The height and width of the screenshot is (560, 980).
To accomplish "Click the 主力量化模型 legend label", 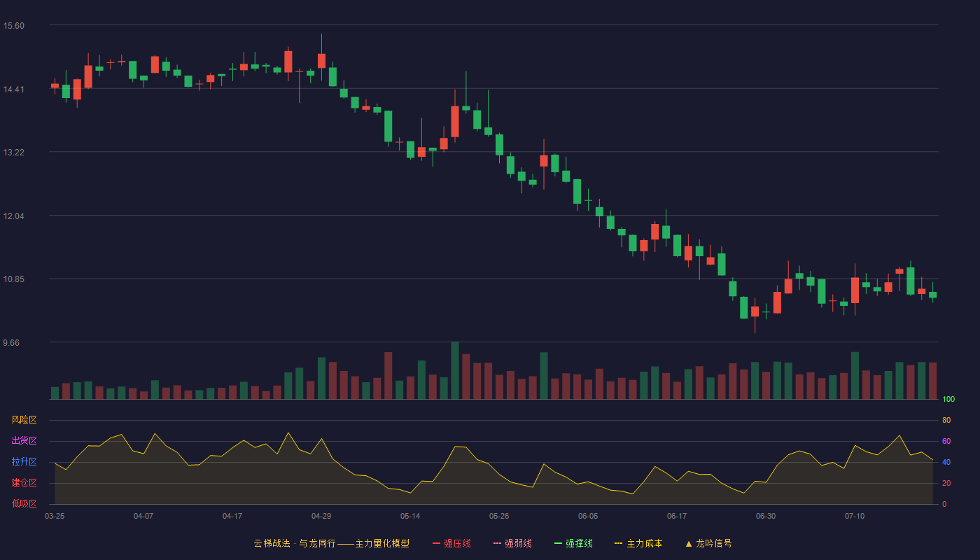I will (382, 543).
